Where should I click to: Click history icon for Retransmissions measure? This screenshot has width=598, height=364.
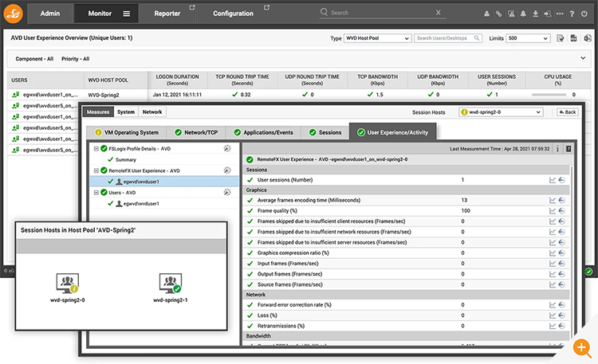[562, 326]
